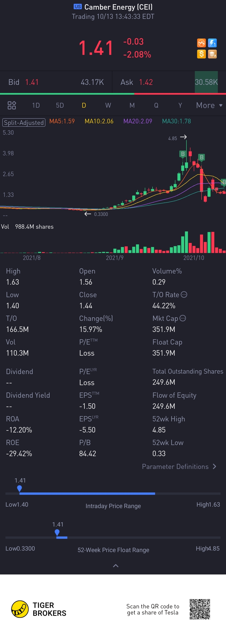Tap the Dividend Yield label
The image size is (226, 644).
click(28, 395)
